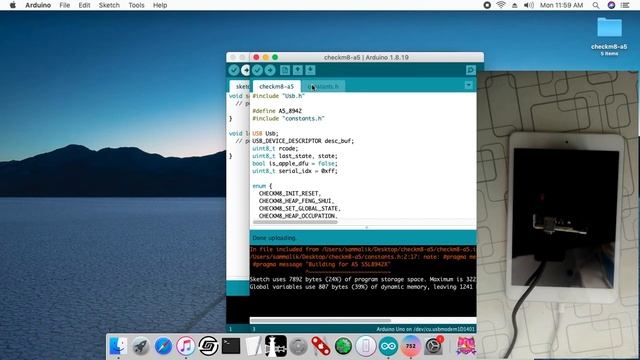This screenshot has width=640, height=360.
Task: Click the Arduino window title bar text
Action: [366, 57]
